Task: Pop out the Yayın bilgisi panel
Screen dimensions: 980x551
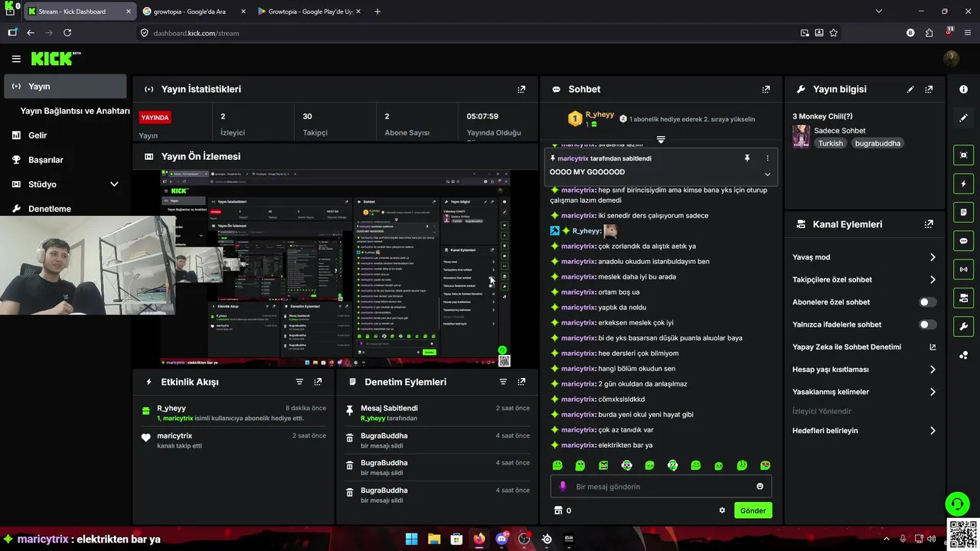Action: click(x=929, y=89)
